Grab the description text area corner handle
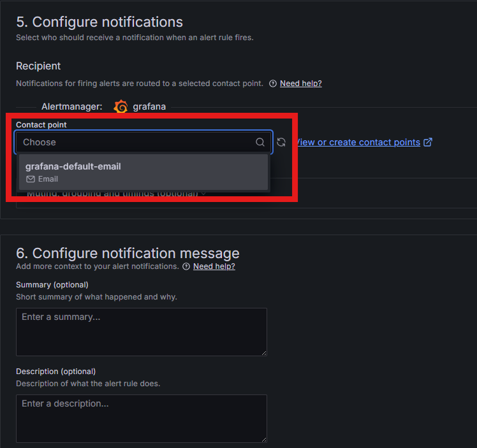477x448 pixels. coord(264,440)
